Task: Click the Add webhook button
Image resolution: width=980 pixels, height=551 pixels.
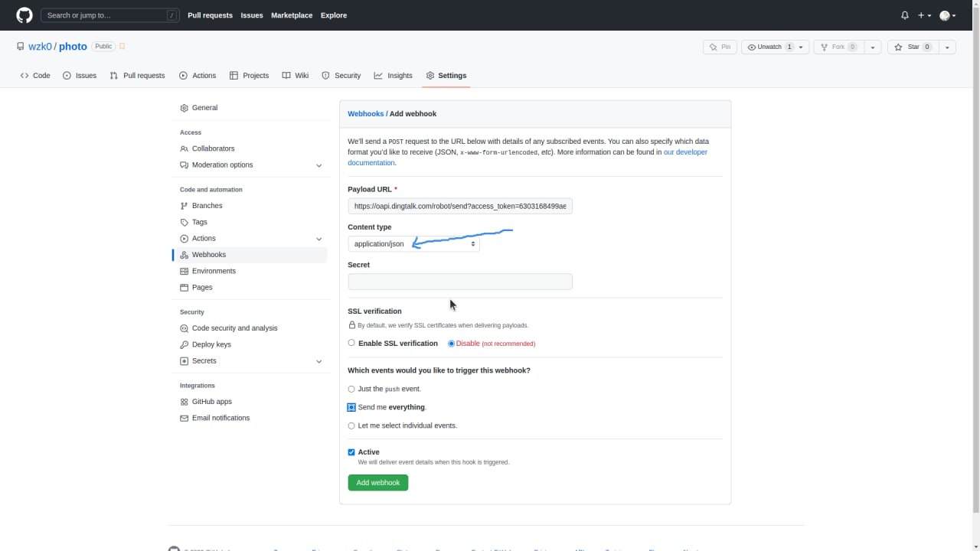Action: tap(378, 483)
